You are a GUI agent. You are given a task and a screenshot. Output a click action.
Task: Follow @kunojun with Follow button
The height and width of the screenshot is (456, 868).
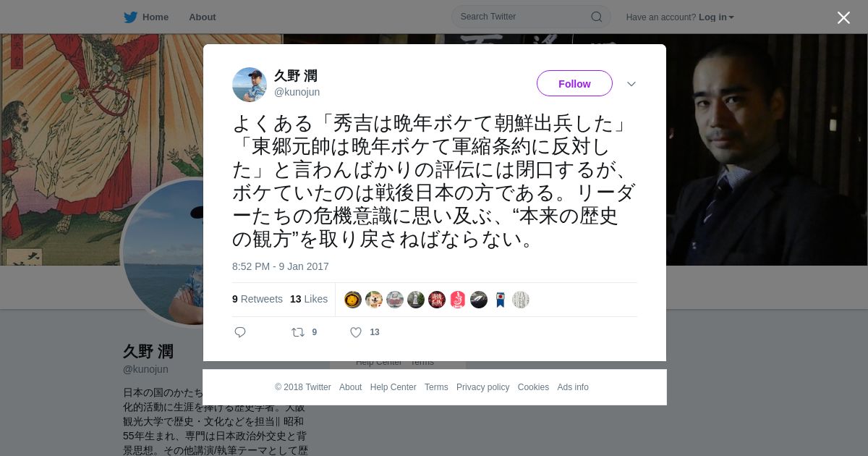coord(574,83)
